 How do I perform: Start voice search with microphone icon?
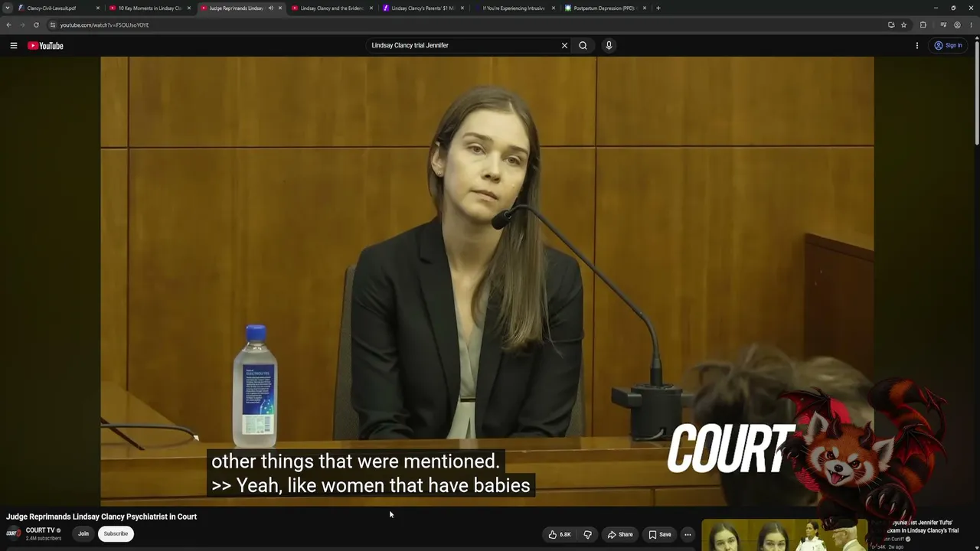tap(609, 45)
